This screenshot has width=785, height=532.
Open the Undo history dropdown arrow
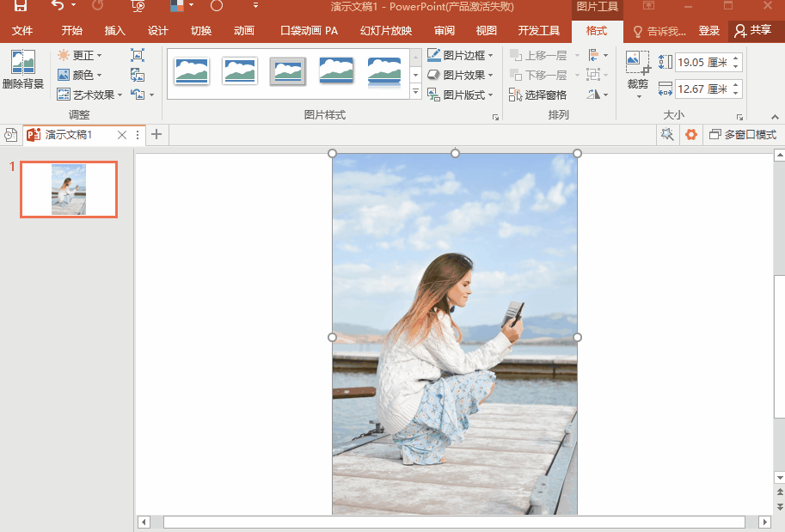coord(74,5)
